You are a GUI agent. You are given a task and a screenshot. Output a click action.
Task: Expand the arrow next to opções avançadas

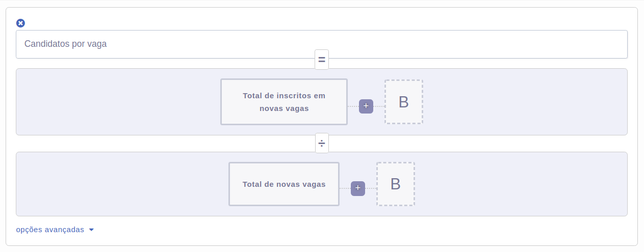(91, 230)
